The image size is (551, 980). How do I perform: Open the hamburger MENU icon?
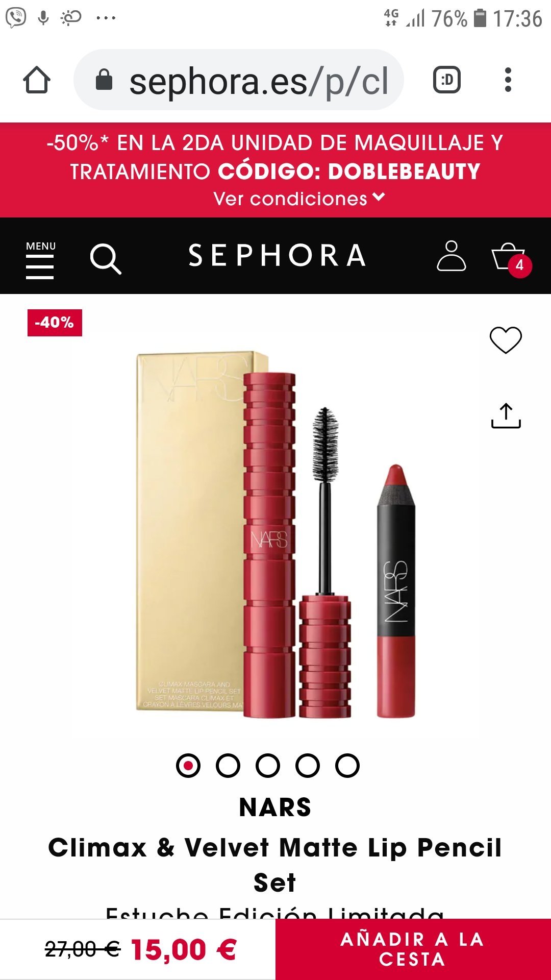tap(40, 260)
